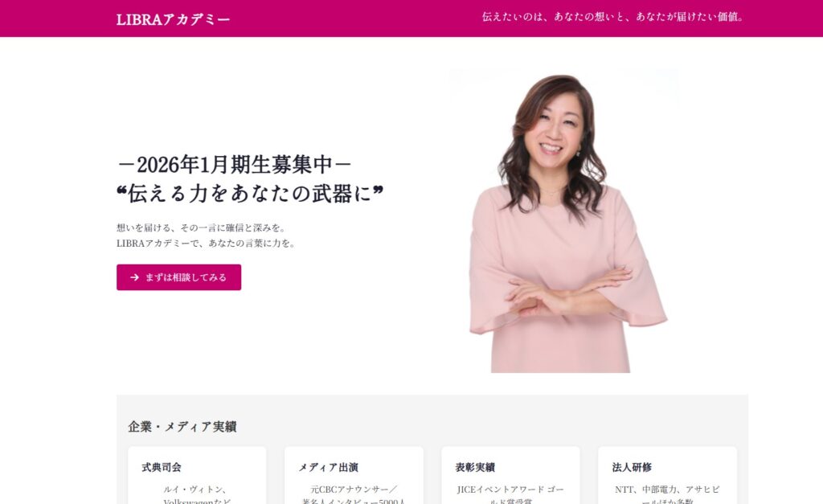Click the まずは相談してみる button text
Screen dimensions: 823x504
click(186, 277)
